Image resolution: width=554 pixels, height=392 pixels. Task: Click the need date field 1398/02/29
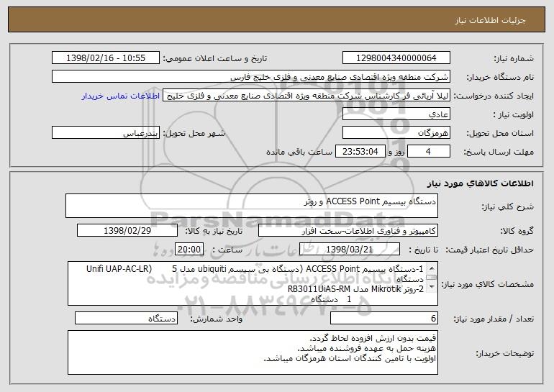point(127,231)
